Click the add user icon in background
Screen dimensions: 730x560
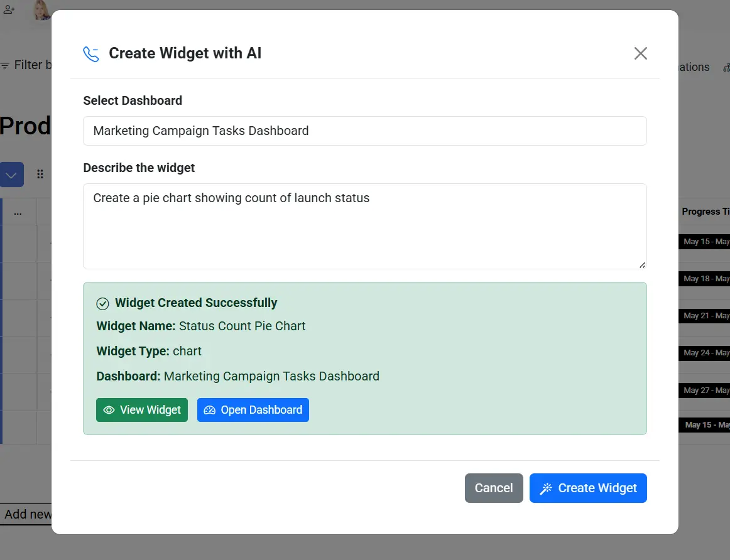pyautogui.click(x=9, y=9)
